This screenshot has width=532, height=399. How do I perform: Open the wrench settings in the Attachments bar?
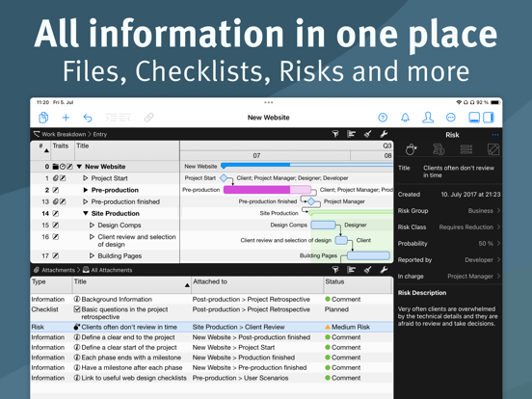tap(384, 270)
